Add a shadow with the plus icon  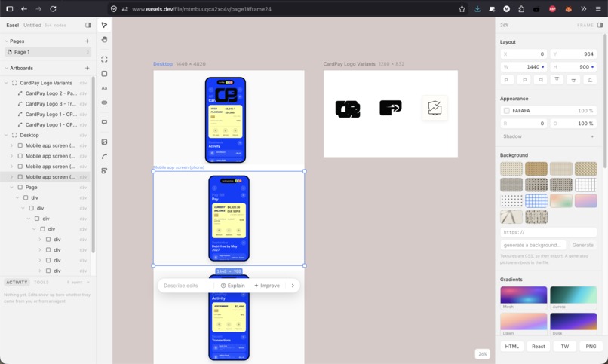click(592, 136)
